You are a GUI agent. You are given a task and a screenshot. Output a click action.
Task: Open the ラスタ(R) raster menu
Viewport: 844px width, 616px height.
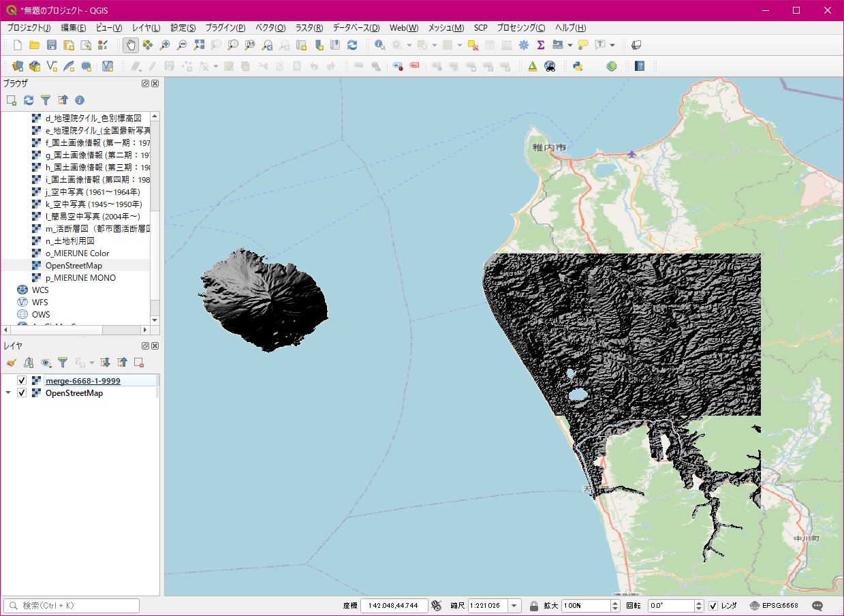[309, 28]
